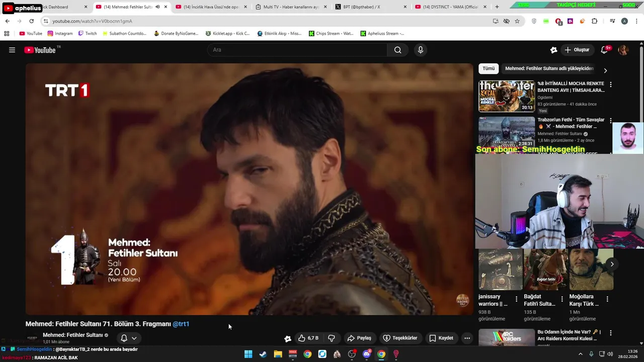This screenshot has height=362, width=644.
Task: Click the Paylaş share button
Action: click(359, 338)
